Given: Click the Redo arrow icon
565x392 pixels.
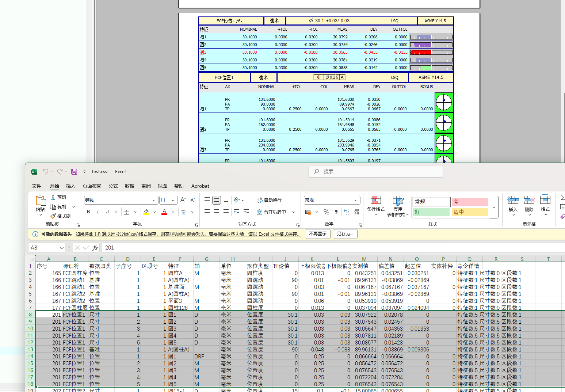Looking at the screenshot, I should (60, 171).
